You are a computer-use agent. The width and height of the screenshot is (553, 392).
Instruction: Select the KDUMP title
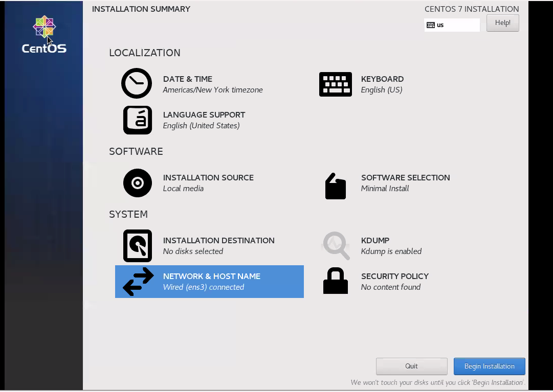coord(375,240)
